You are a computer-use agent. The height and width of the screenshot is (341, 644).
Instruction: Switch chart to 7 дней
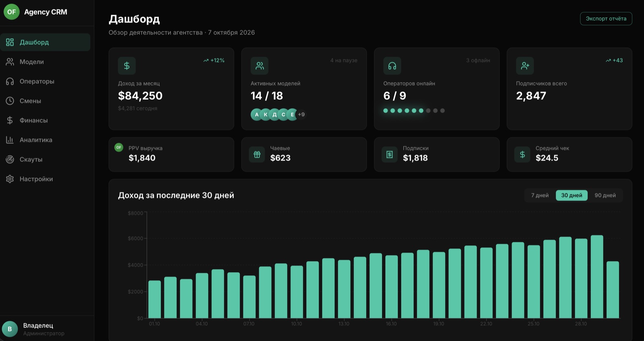click(x=540, y=195)
